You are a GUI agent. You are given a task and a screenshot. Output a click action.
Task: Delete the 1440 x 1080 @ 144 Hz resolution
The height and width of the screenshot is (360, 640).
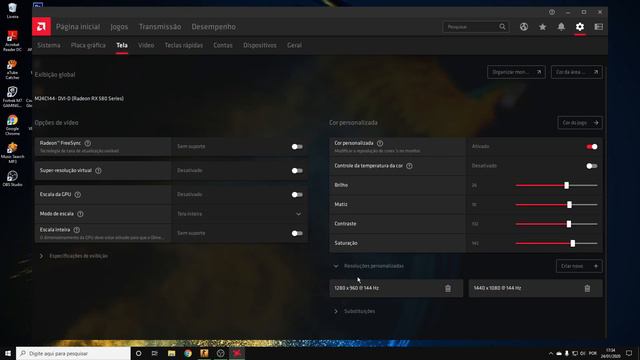(x=587, y=289)
